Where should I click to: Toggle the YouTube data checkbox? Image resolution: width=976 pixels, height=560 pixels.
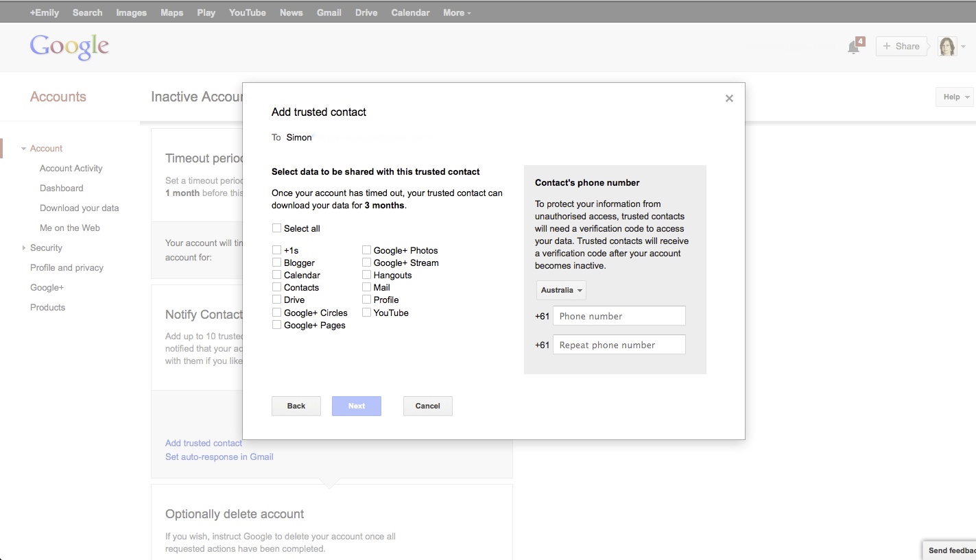pyautogui.click(x=367, y=313)
